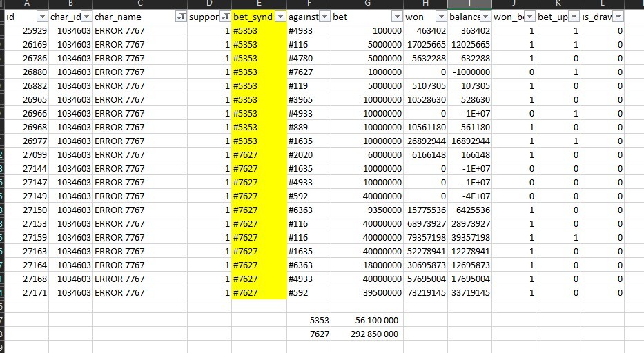Select won value 79357198
The image size is (644, 353).
click(425, 238)
